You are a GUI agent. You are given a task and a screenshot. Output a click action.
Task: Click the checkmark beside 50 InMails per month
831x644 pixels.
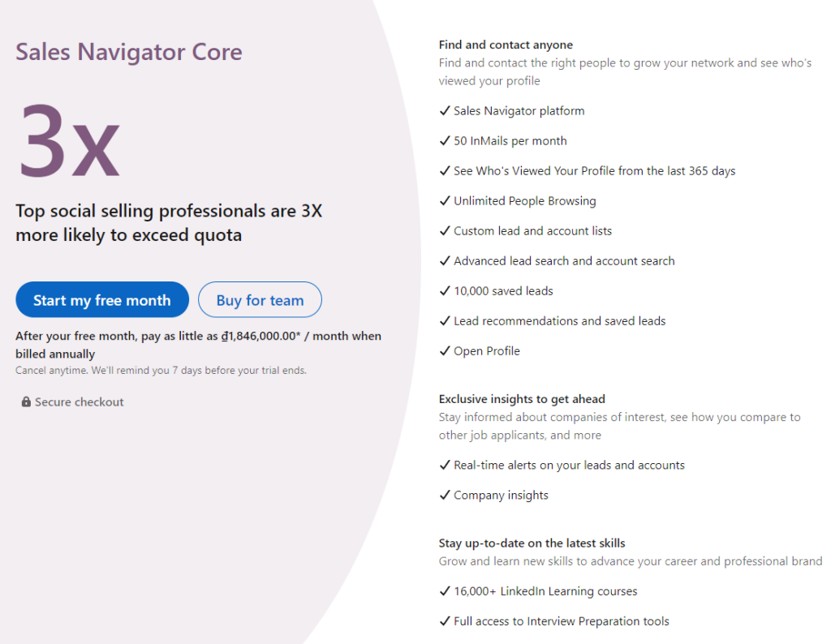pos(445,140)
